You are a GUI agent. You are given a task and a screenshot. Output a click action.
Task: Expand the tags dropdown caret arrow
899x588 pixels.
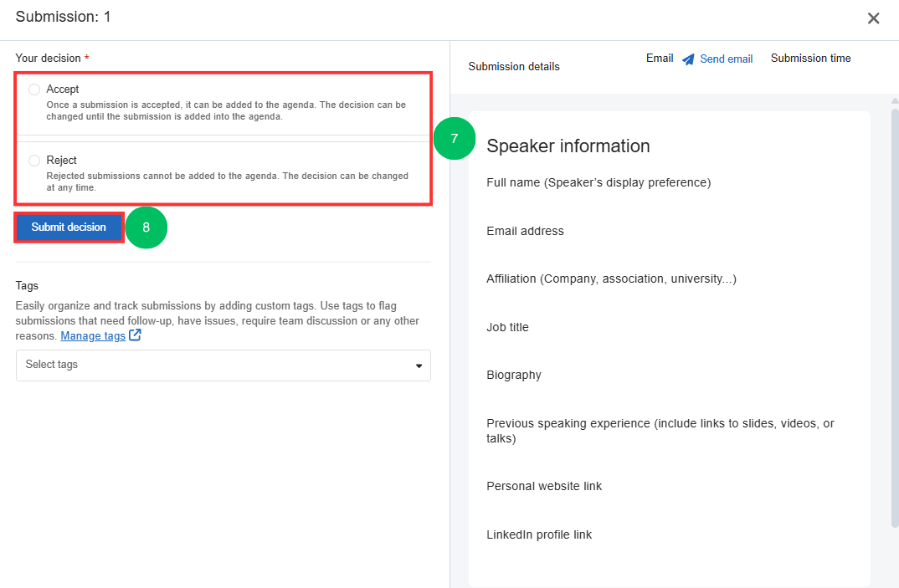point(419,366)
